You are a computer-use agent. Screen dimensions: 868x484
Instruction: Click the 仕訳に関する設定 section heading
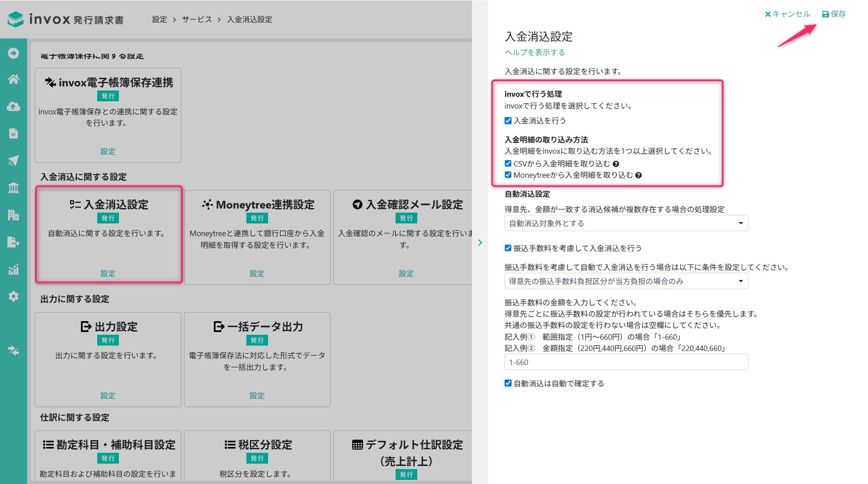[x=75, y=418]
